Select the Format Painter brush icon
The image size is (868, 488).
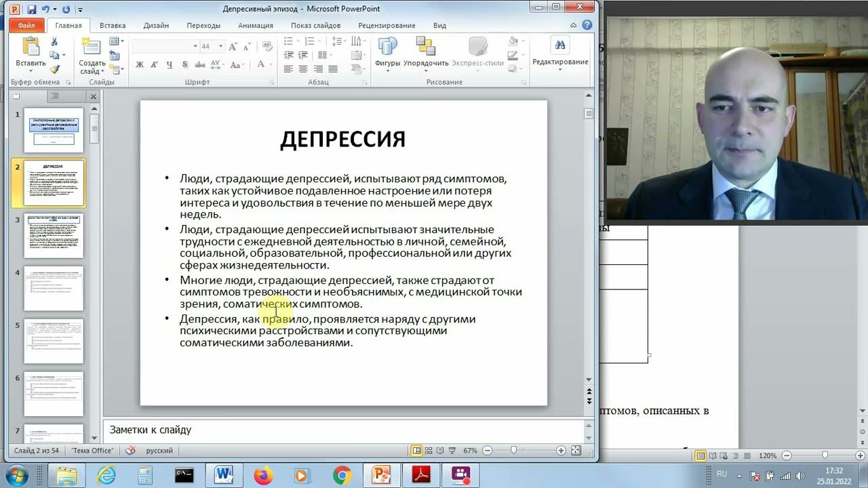pyautogui.click(x=55, y=69)
